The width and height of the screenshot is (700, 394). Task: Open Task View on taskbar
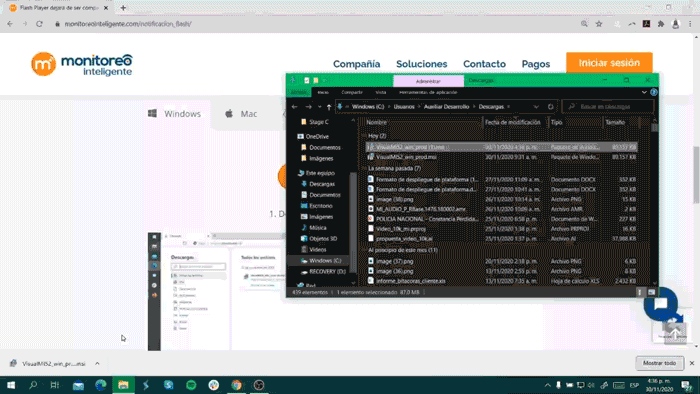[x=55, y=385]
